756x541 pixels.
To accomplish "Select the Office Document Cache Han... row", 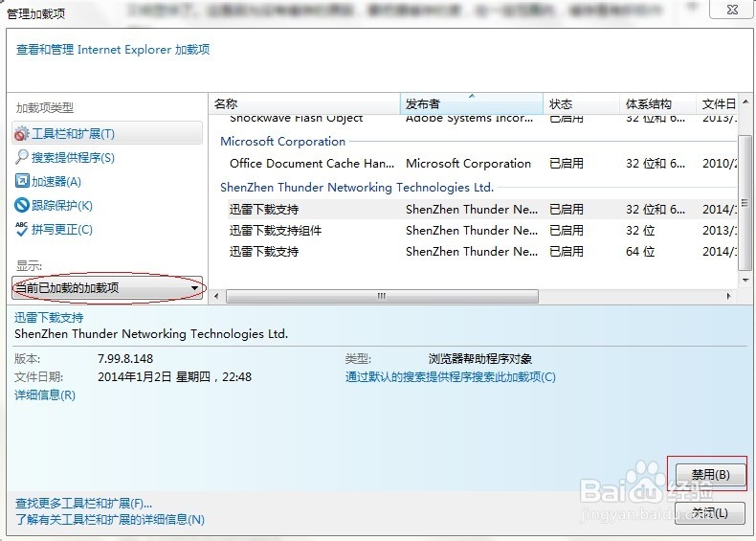I will click(x=482, y=164).
